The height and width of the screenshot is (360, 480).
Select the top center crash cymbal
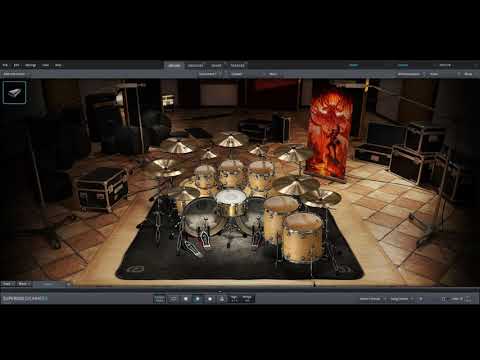231,139
